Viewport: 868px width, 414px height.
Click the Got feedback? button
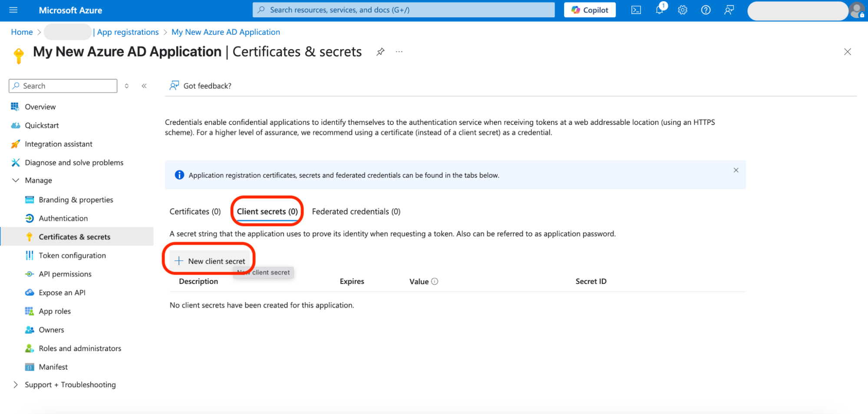pyautogui.click(x=201, y=86)
